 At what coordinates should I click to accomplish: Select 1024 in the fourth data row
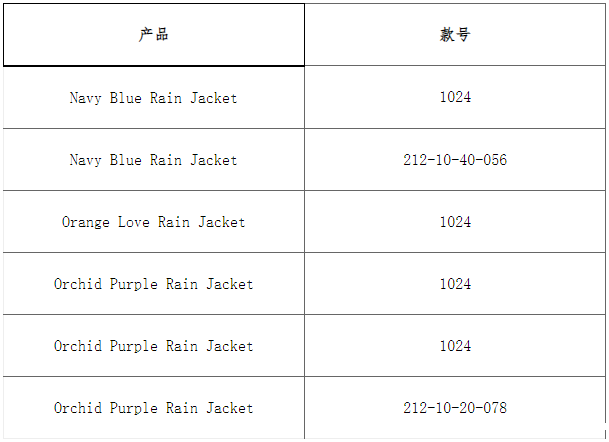(455, 284)
